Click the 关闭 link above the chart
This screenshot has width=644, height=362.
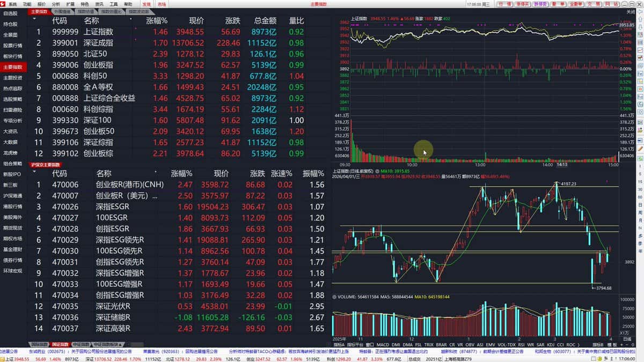coord(630,11)
